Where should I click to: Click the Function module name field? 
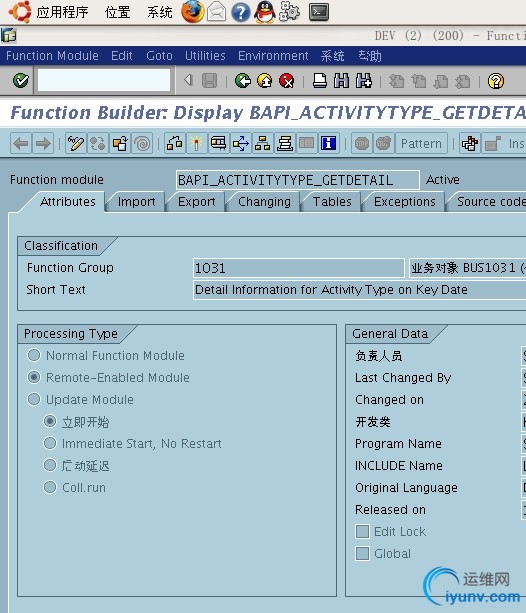pos(297,180)
